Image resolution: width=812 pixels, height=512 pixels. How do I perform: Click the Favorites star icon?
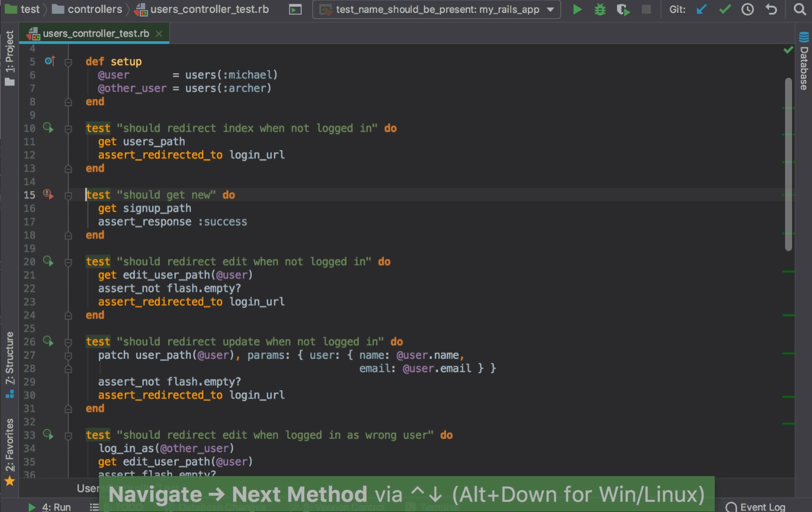(9, 482)
